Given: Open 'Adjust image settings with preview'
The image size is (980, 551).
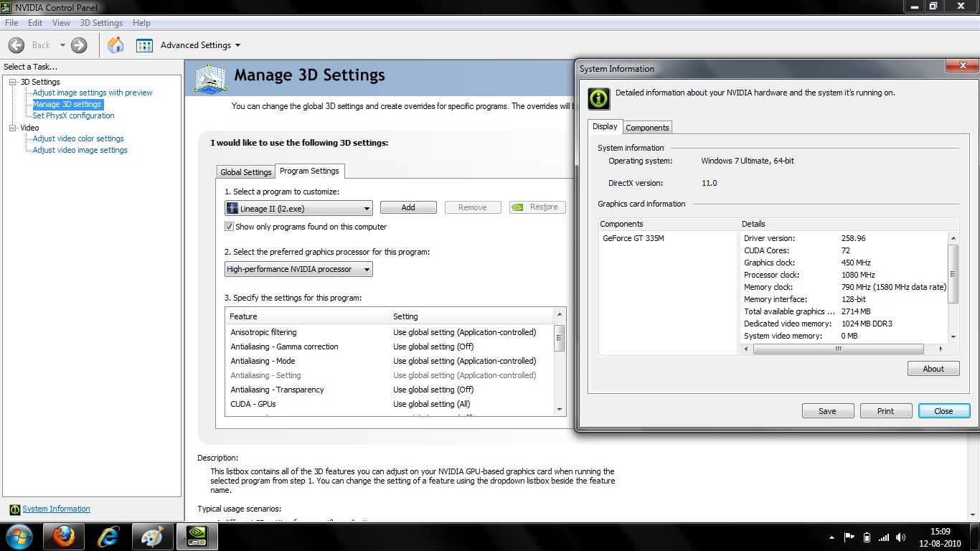Looking at the screenshot, I should pos(93,93).
